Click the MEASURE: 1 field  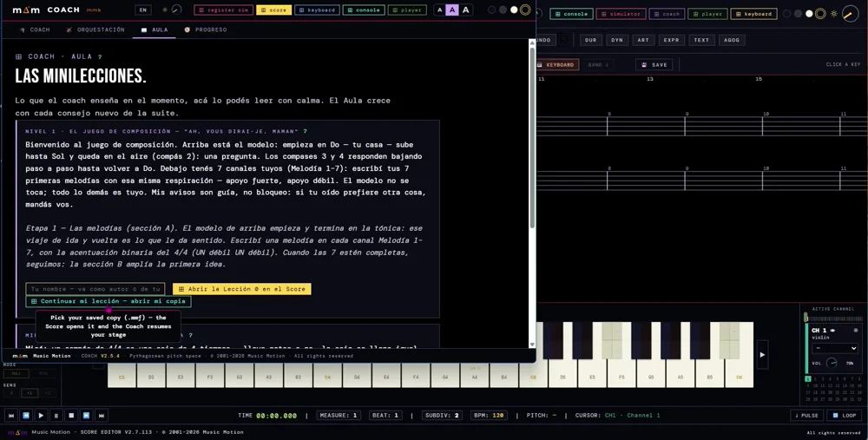339,415
